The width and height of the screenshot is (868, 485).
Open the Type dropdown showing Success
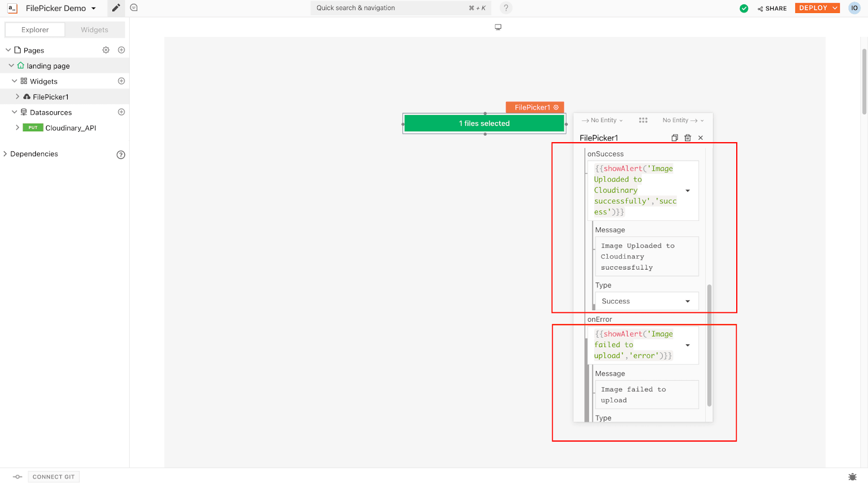click(x=646, y=301)
